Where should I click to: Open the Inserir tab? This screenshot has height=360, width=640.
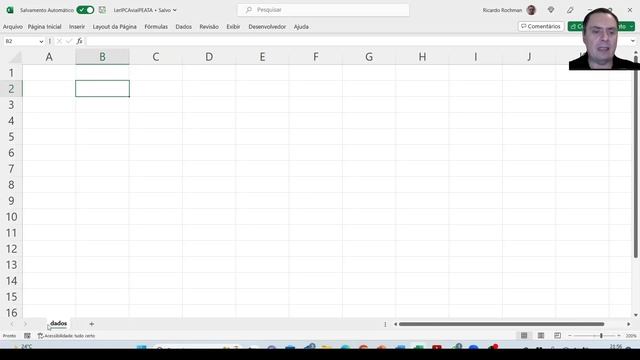pyautogui.click(x=77, y=27)
